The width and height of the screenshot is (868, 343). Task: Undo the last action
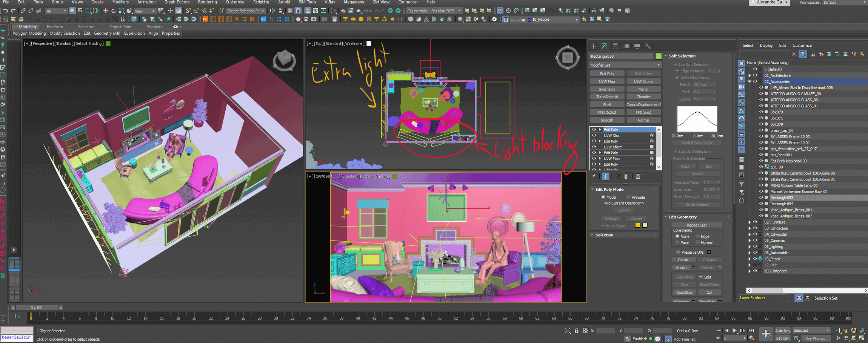pyautogui.click(x=5, y=11)
